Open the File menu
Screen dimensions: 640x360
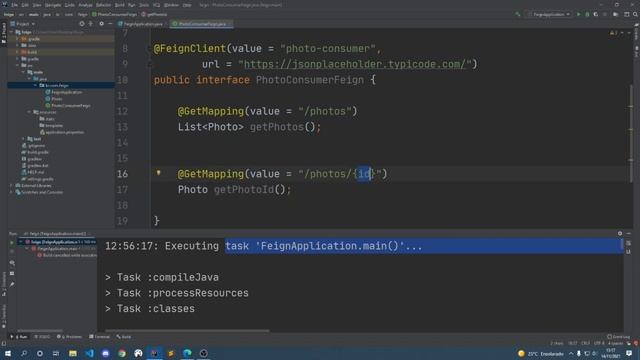(14, 5)
